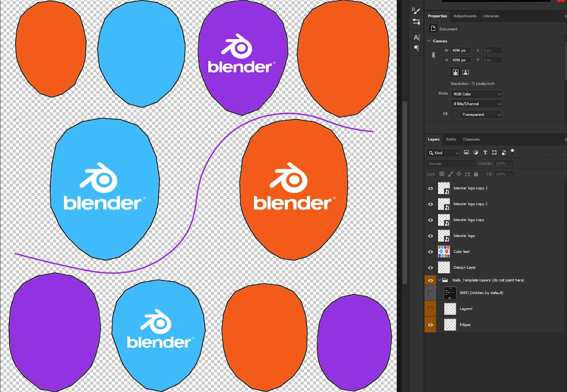
Task: Lock image pixels brush icon
Action: point(450,174)
